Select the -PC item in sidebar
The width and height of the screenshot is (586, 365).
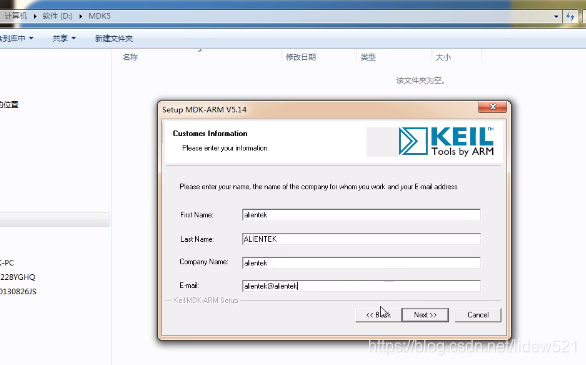[7, 263]
